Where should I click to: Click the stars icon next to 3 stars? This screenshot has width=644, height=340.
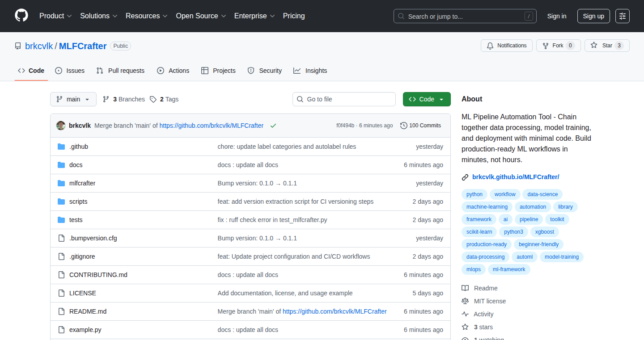tap(465, 327)
